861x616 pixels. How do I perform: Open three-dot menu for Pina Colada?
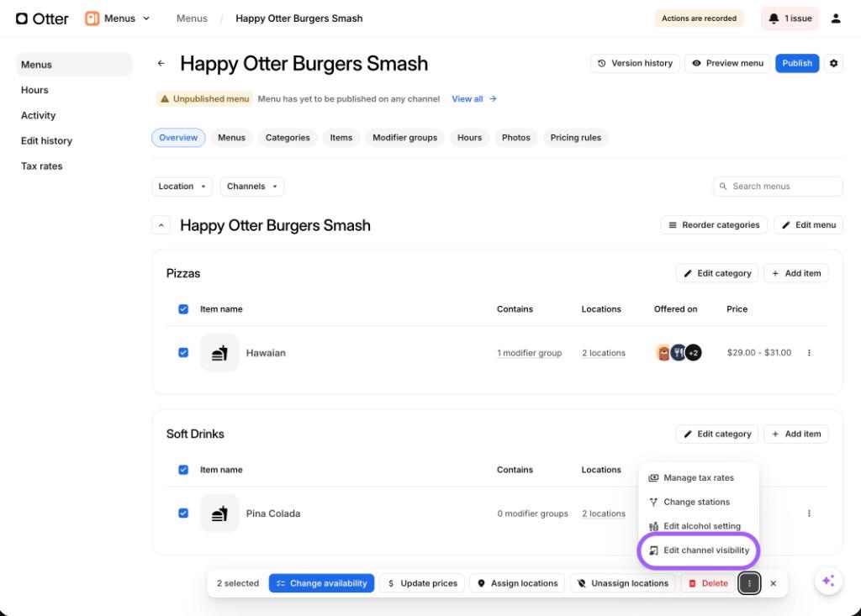pyautogui.click(x=809, y=513)
